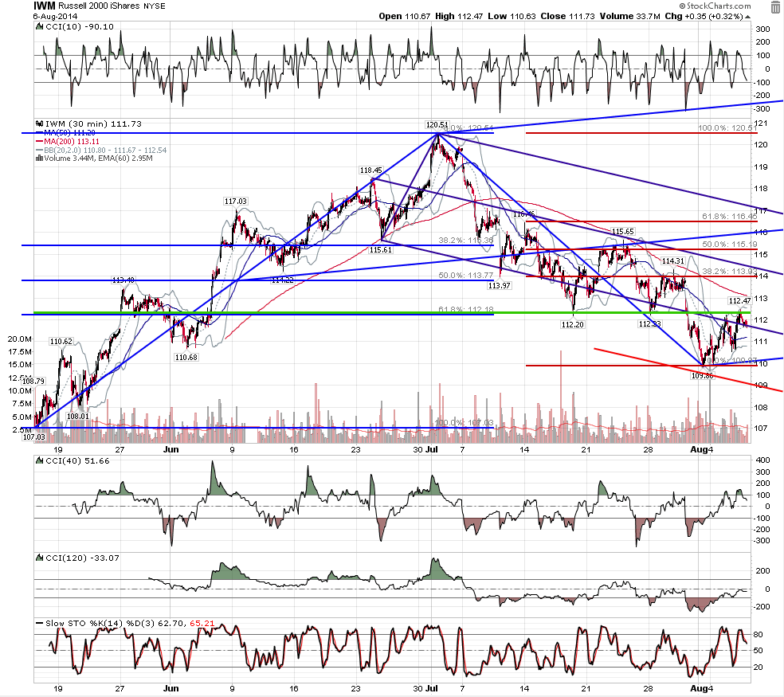784x697 pixels.
Task: Open the StockCharts.com copyright link
Action: click(x=715, y=6)
